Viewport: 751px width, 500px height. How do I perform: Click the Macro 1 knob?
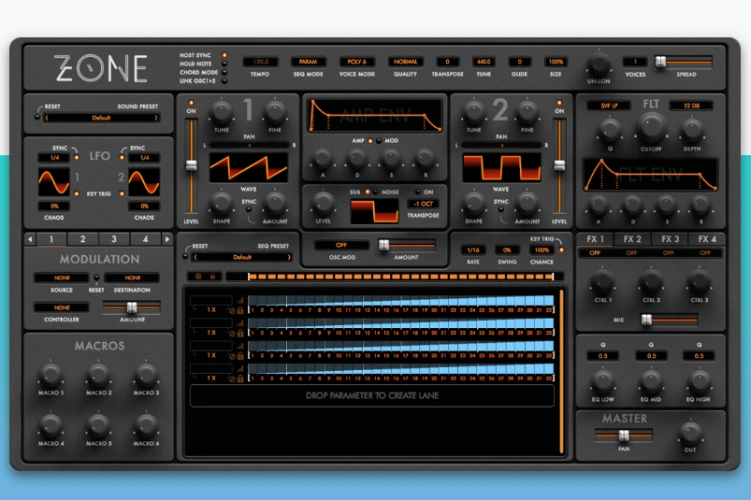49,377
